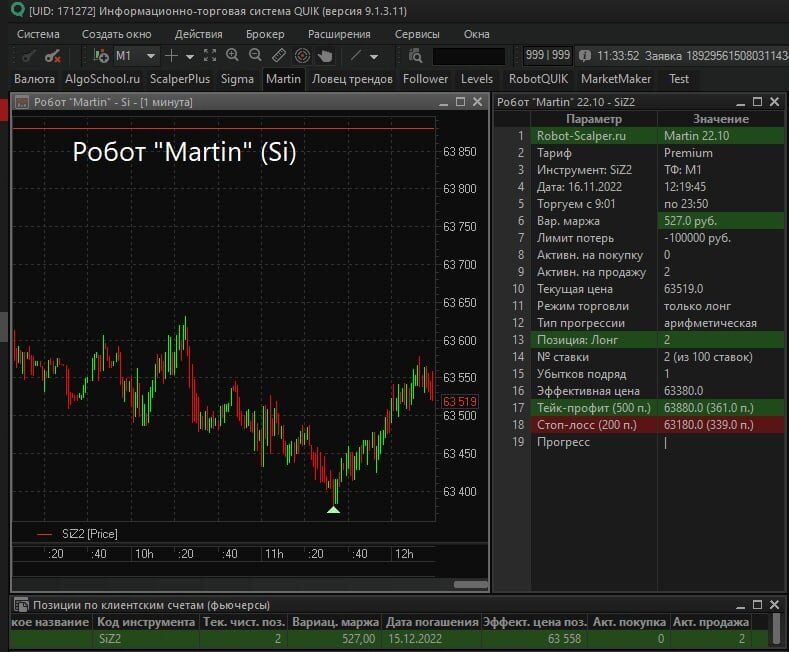The height and width of the screenshot is (652, 789).
Task: Select the Вар. маржа value 527.0 руб.
Action: (721, 221)
